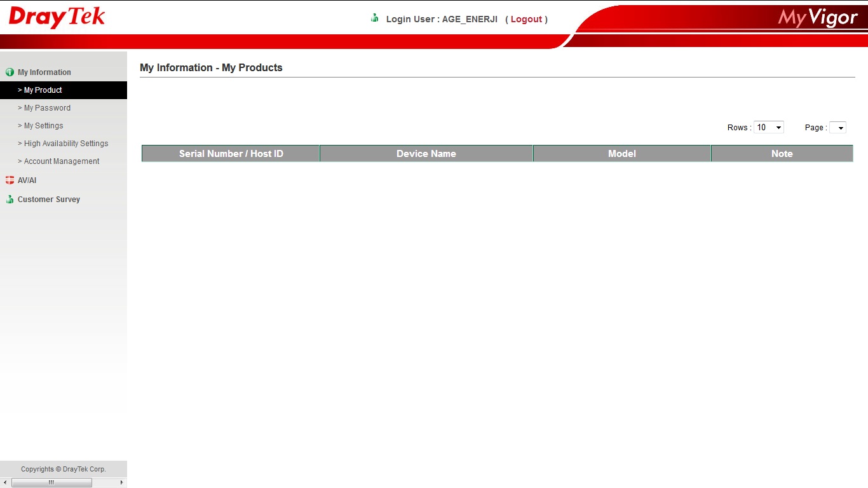Click the Model column header
This screenshot has width=868, height=488.
pyautogui.click(x=621, y=154)
